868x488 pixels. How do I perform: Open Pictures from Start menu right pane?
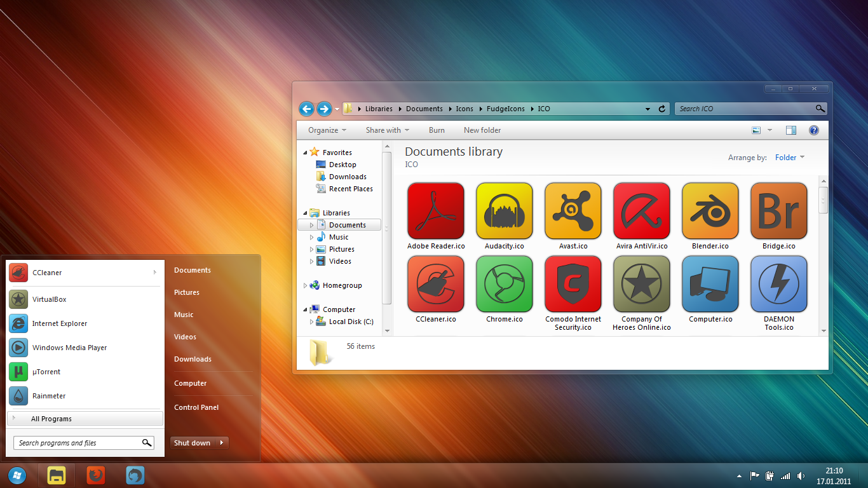[x=187, y=292]
